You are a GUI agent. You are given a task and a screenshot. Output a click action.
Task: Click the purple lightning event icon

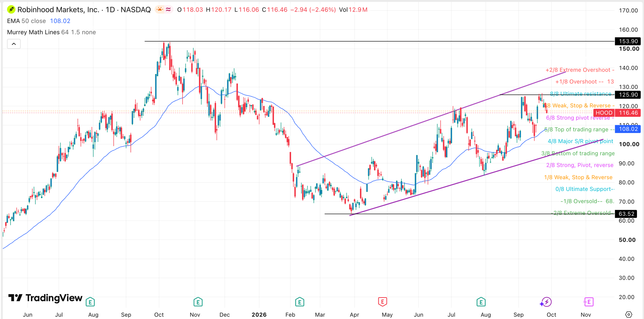(x=546, y=302)
